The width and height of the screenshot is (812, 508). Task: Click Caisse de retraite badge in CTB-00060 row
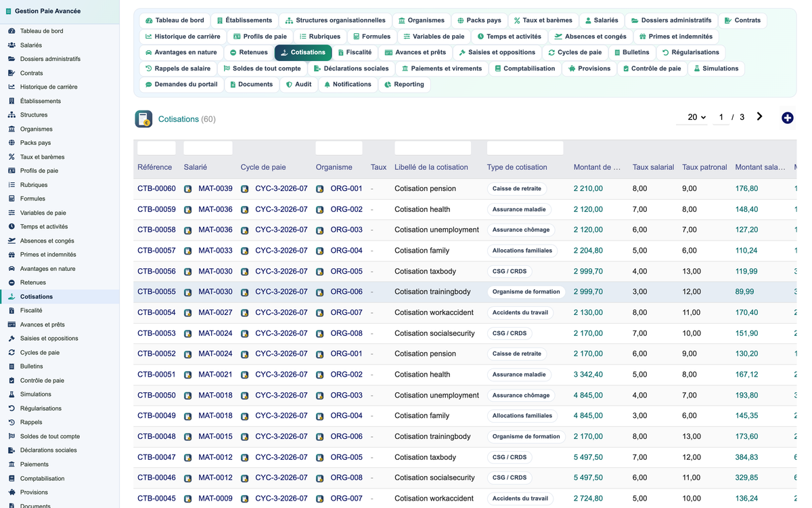(517, 189)
